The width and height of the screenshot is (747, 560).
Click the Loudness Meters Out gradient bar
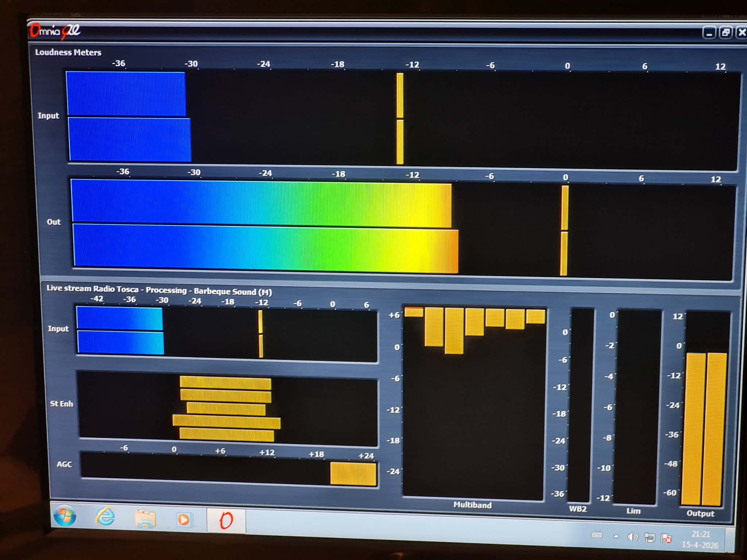(x=263, y=226)
